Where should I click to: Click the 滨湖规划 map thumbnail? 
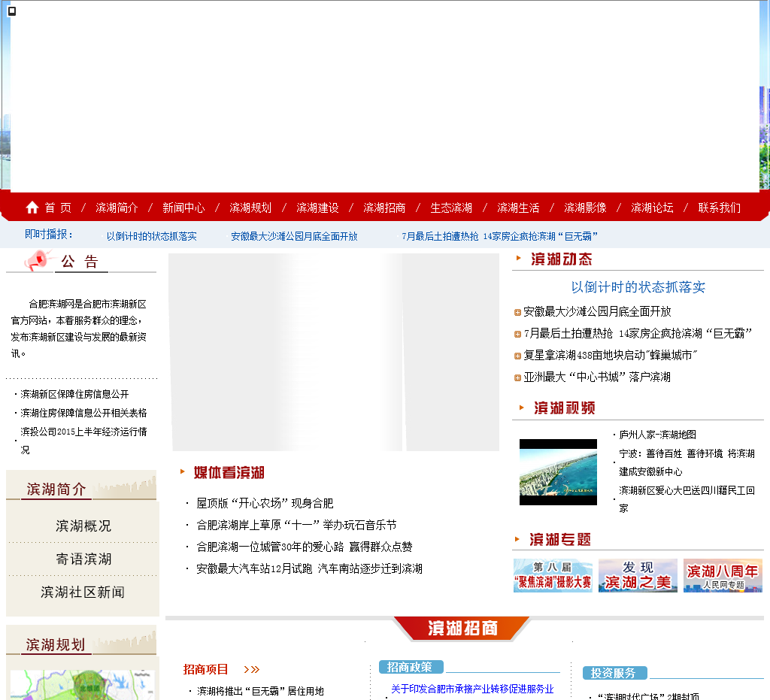(83, 685)
